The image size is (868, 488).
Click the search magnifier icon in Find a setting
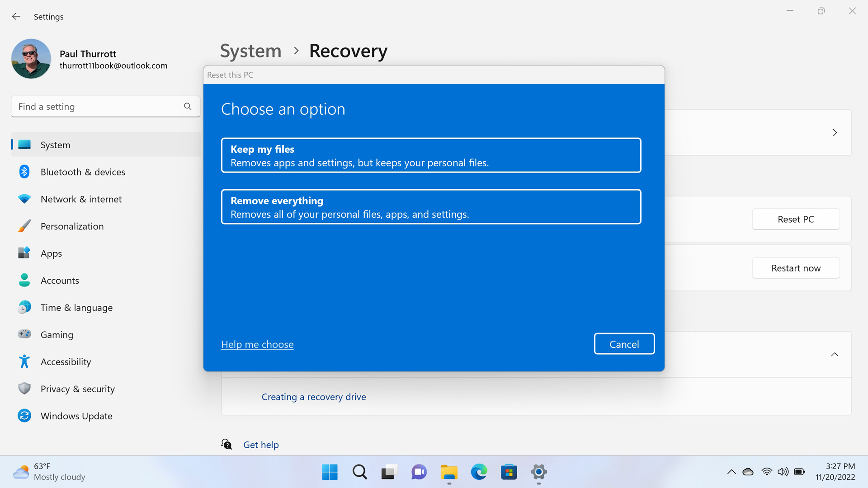click(x=188, y=107)
